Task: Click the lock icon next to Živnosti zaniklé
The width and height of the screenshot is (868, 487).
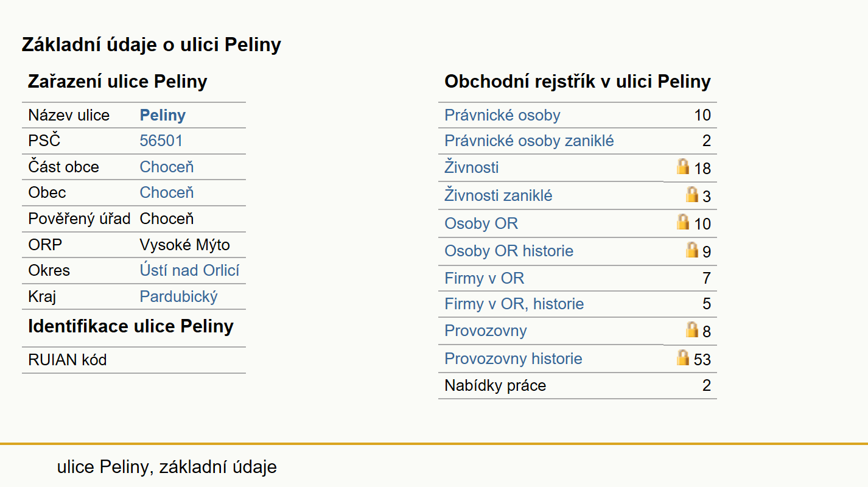Action: click(691, 195)
